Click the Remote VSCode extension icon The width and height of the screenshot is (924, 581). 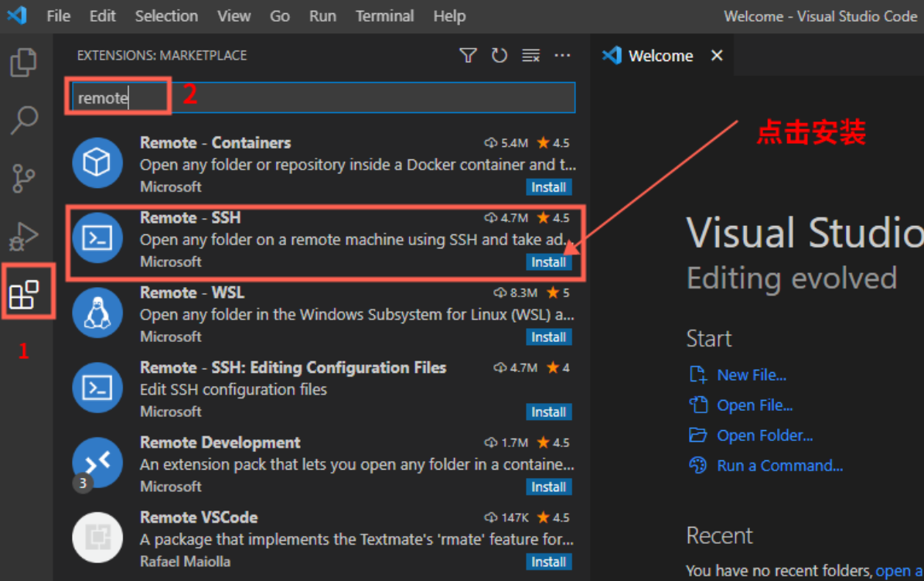click(97, 538)
